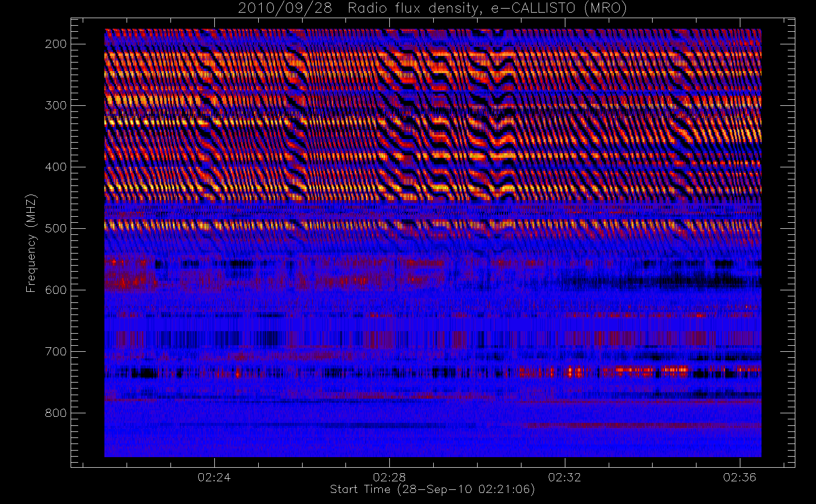The height and width of the screenshot is (504, 816).
Task: Click the 300 frequency tick label
Action: coord(56,105)
